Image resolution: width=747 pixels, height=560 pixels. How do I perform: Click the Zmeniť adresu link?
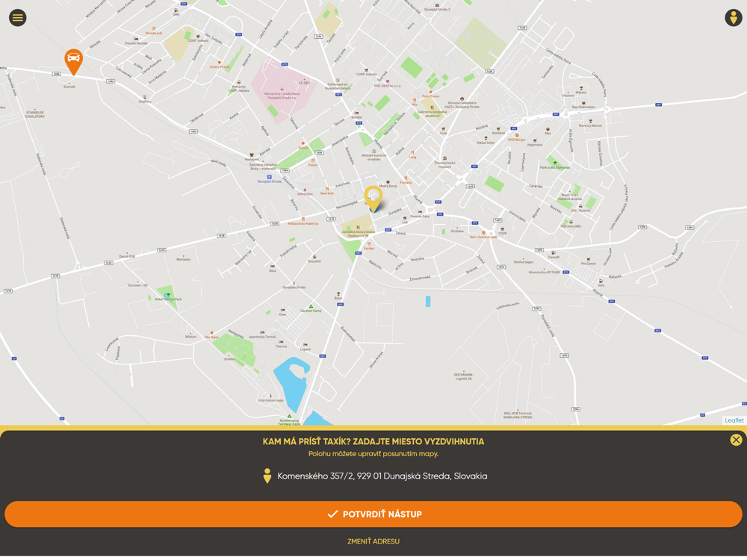coord(373,541)
